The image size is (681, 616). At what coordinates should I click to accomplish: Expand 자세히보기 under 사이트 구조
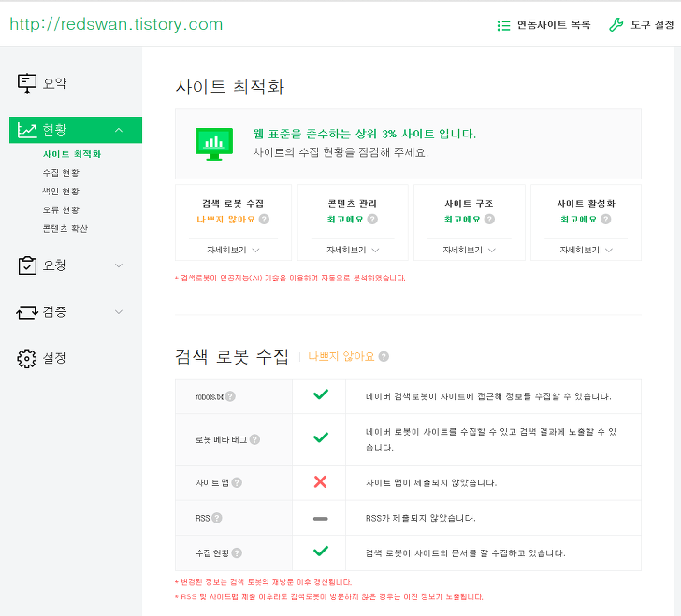click(469, 251)
